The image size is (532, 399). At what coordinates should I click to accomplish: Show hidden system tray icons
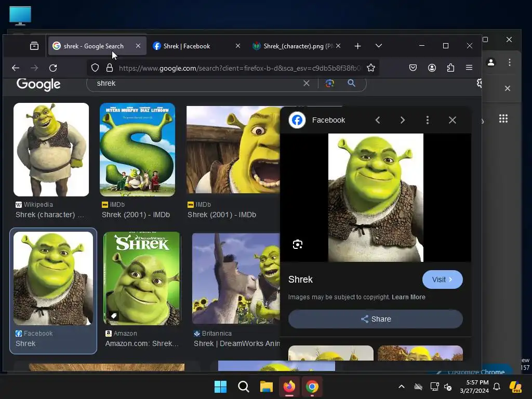[x=402, y=387]
